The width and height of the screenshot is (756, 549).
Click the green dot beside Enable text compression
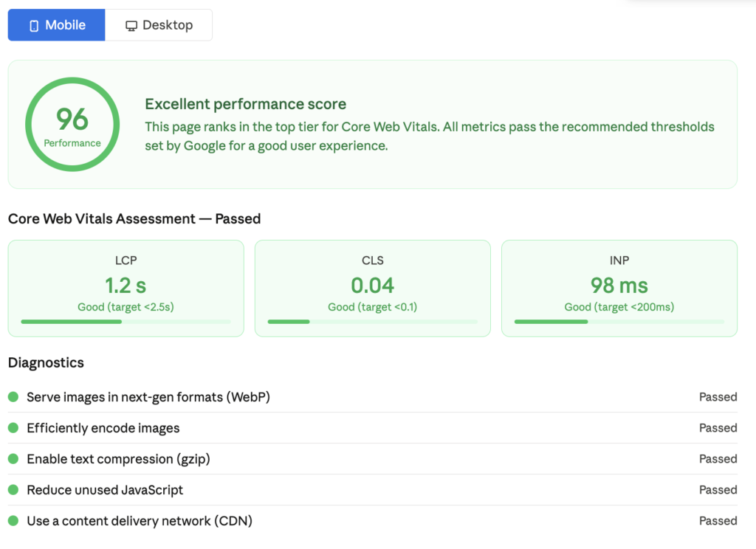[13, 458]
